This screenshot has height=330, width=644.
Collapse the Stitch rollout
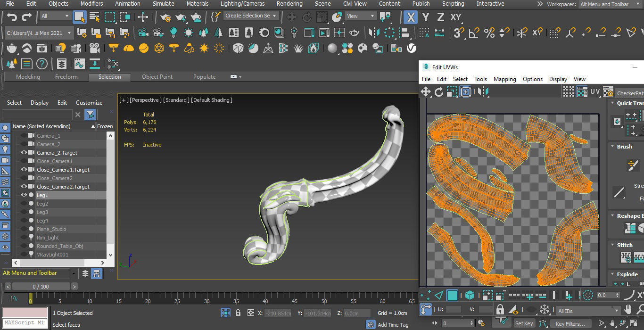point(626,245)
